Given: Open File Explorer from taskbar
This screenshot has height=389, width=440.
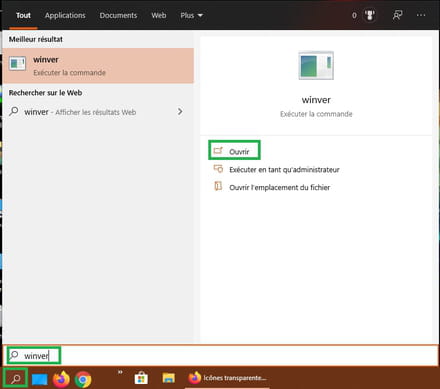Looking at the screenshot, I should pyautogui.click(x=169, y=378).
